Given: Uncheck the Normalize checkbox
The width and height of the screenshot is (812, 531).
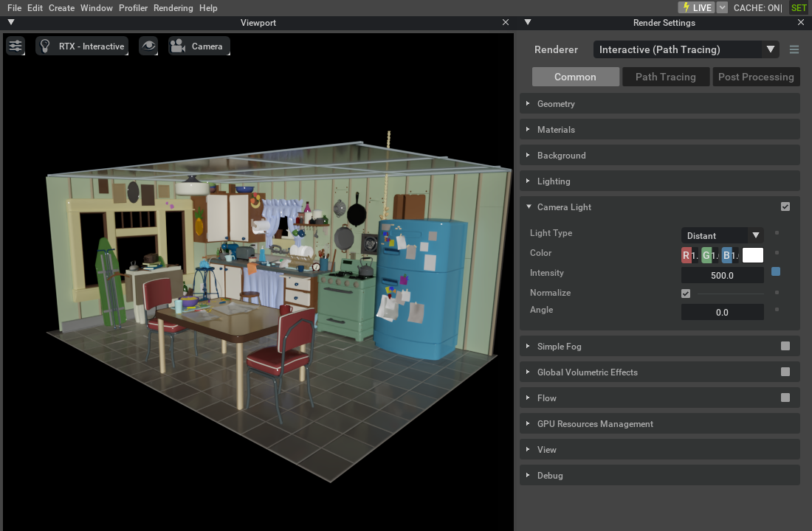Looking at the screenshot, I should 686,294.
